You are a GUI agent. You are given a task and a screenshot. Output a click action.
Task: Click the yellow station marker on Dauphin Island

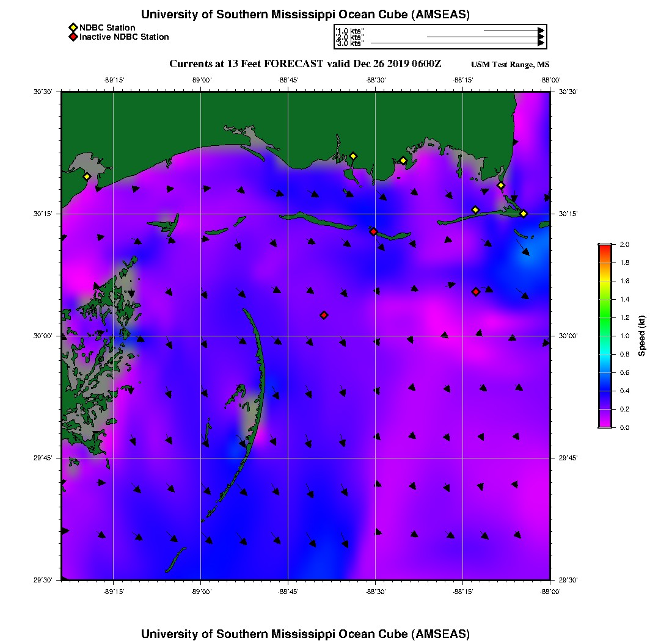[x=475, y=210]
